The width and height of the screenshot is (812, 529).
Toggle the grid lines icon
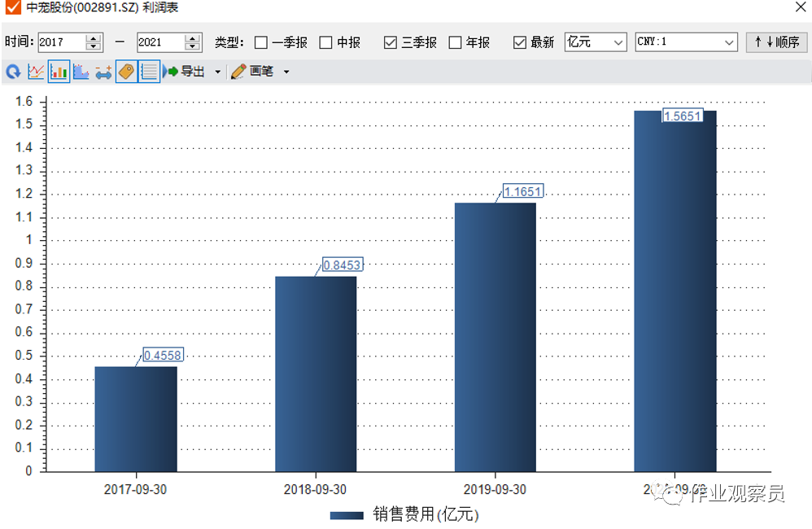[x=149, y=72]
